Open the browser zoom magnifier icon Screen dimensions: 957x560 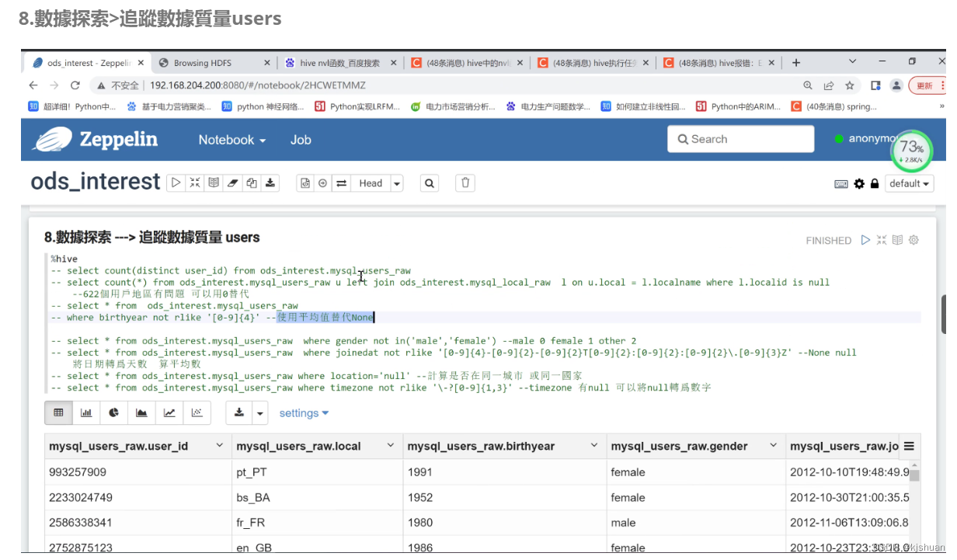[808, 85]
